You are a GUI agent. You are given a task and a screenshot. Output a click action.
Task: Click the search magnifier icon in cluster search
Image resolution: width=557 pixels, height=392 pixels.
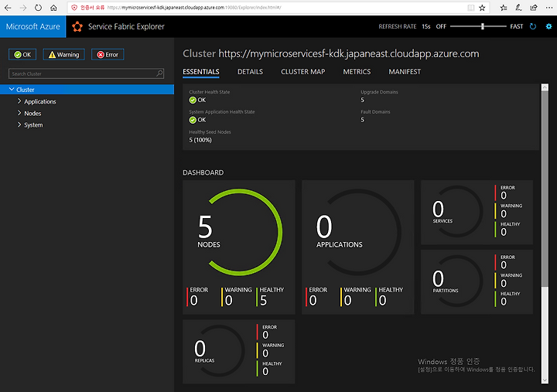(159, 73)
